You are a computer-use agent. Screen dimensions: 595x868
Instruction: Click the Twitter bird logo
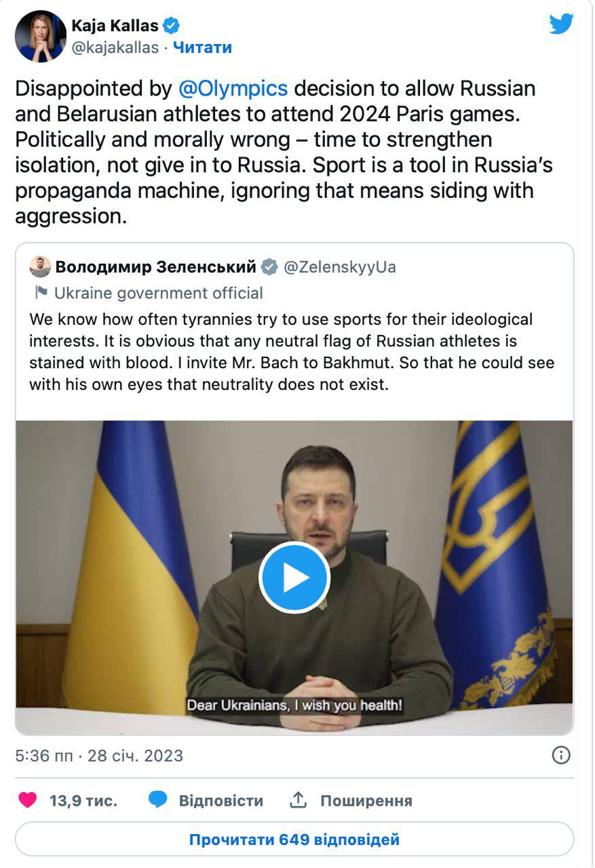click(561, 24)
